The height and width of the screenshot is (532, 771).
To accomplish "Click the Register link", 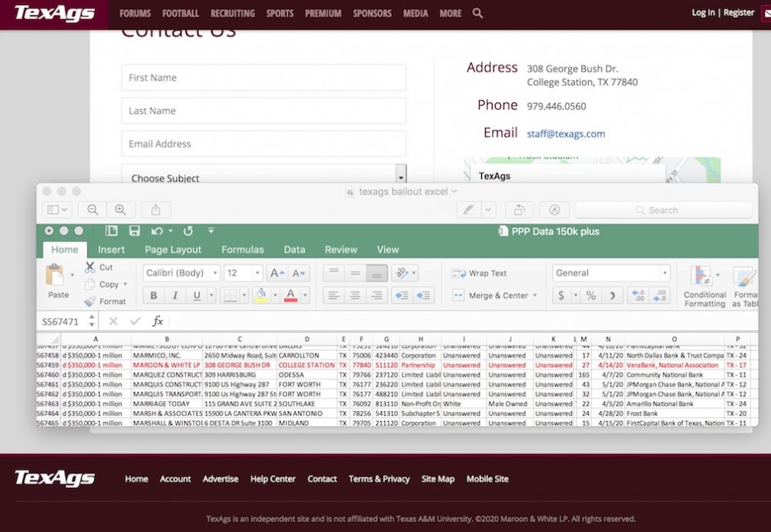I will point(738,12).
